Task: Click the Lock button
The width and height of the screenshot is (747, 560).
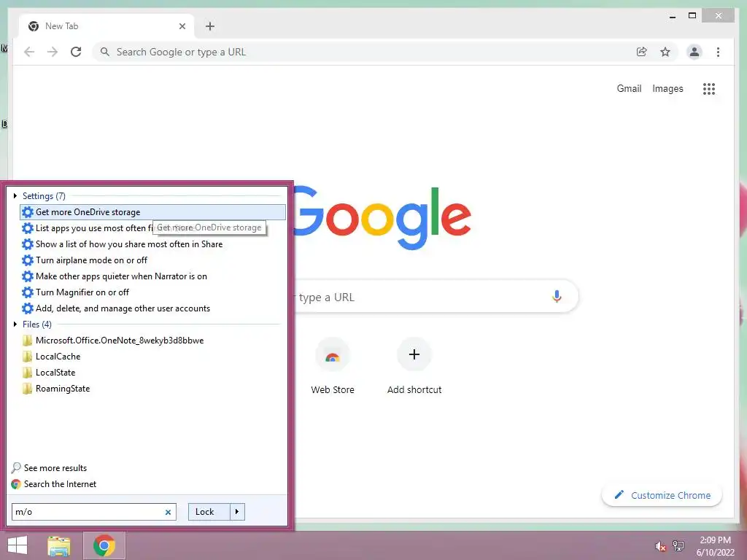Action: click(209, 512)
